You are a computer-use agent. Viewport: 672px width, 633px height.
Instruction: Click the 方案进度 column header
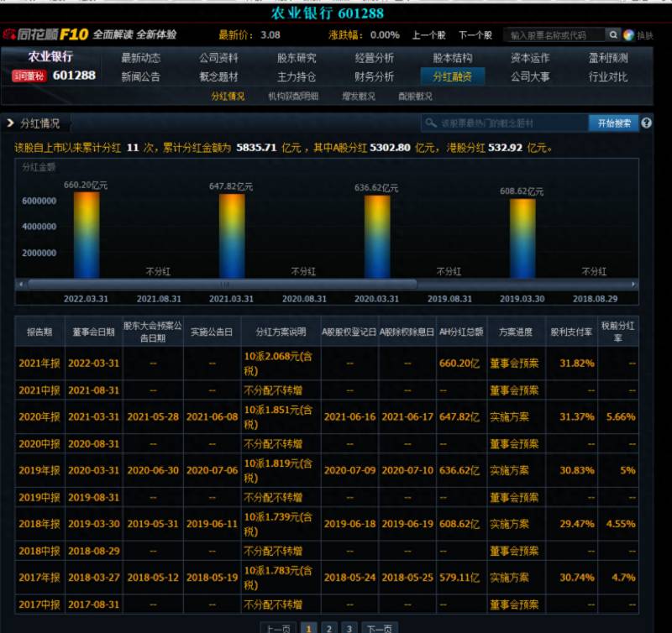(x=516, y=332)
